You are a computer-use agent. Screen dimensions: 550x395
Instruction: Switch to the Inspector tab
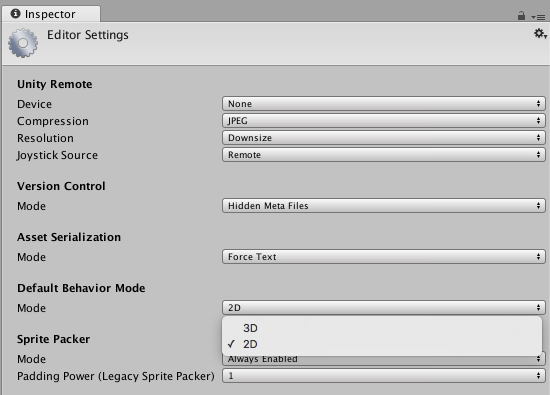pyautogui.click(x=51, y=14)
